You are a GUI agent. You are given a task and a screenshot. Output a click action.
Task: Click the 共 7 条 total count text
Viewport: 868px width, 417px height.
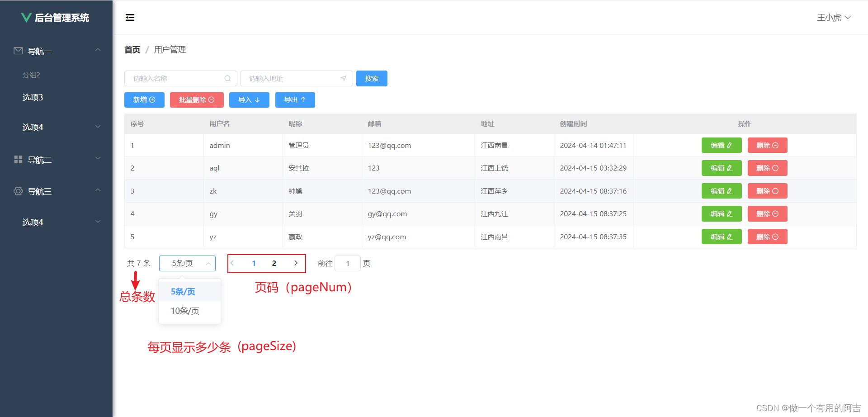click(139, 263)
